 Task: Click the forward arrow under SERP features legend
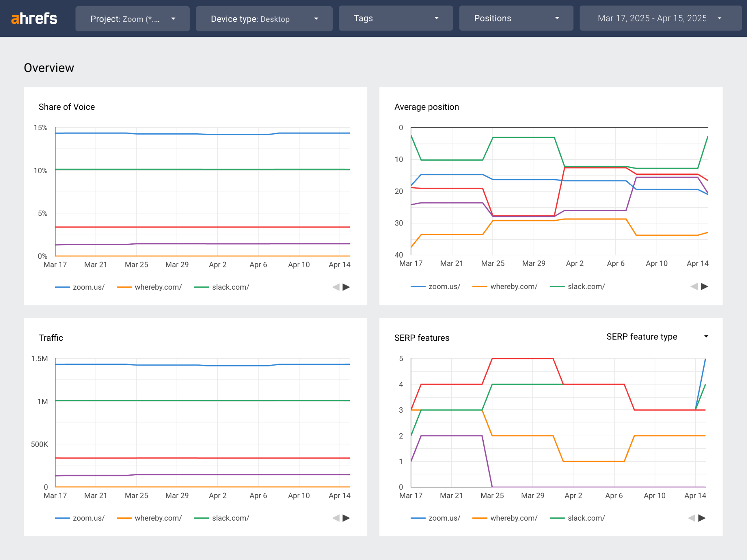703,518
